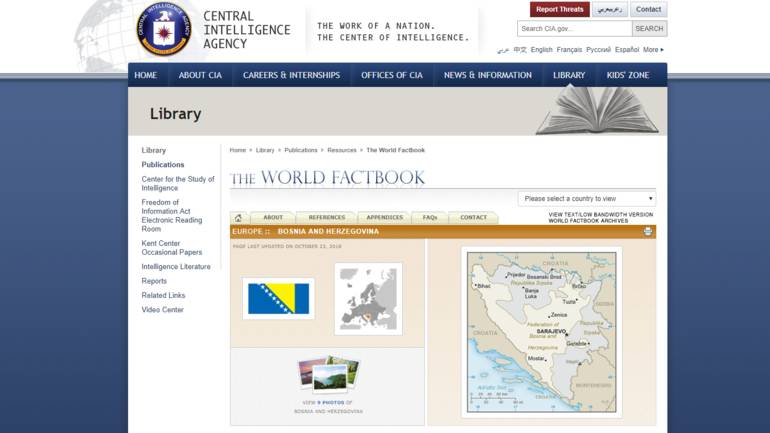This screenshot has width=770, height=433.
Task: Expand the More languages menu
Action: 653,49
